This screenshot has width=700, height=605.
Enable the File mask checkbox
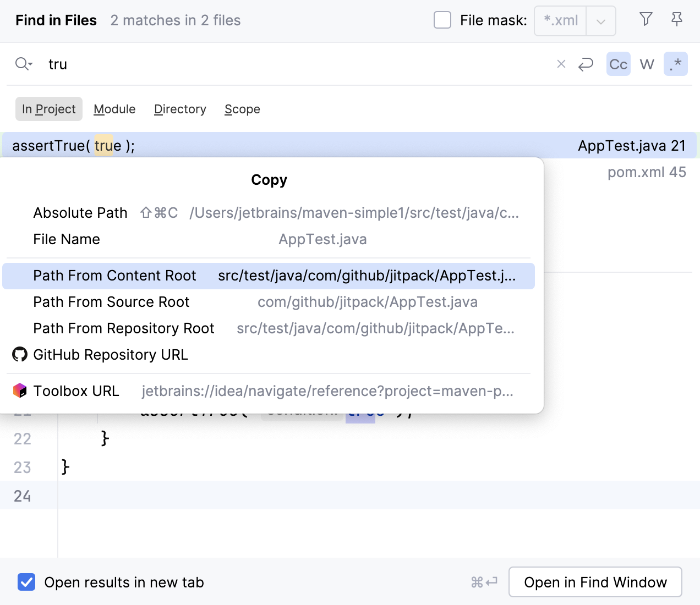coord(442,19)
